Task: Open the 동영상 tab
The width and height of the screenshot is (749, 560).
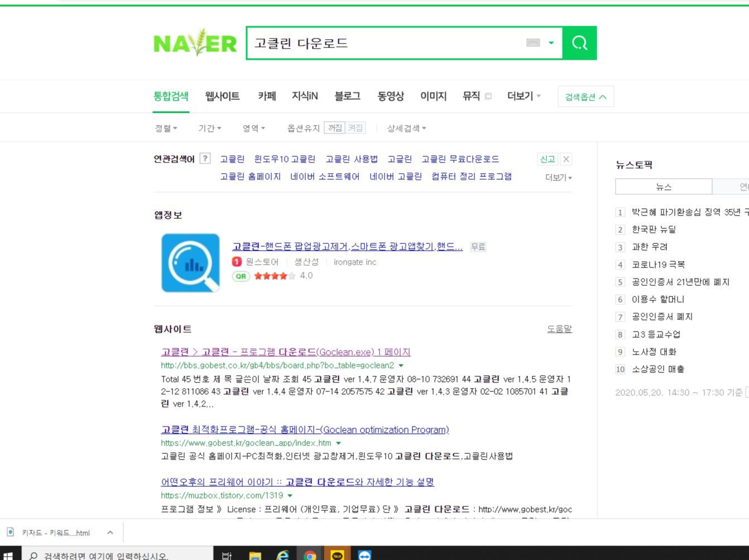Action: click(x=391, y=96)
